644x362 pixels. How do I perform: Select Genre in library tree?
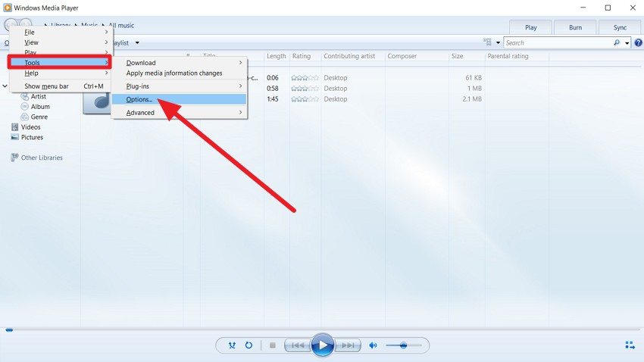coord(39,117)
